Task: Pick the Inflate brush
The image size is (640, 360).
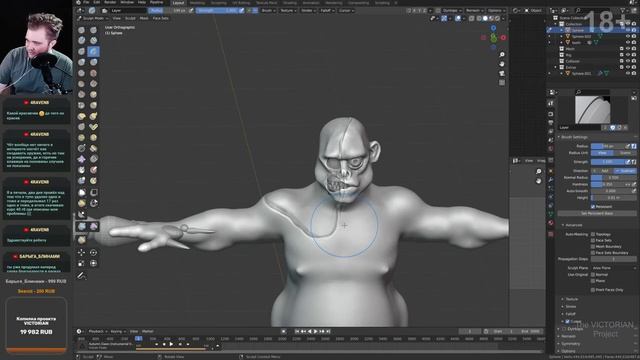Action: click(x=82, y=62)
